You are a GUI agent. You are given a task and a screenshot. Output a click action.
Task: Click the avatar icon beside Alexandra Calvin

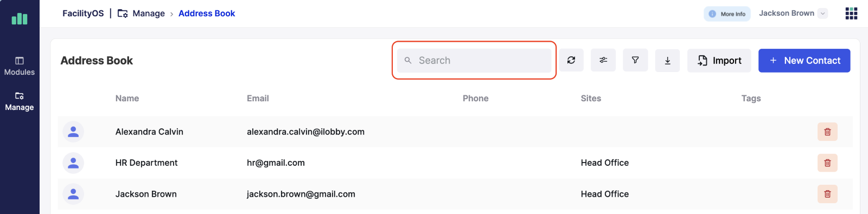click(73, 132)
